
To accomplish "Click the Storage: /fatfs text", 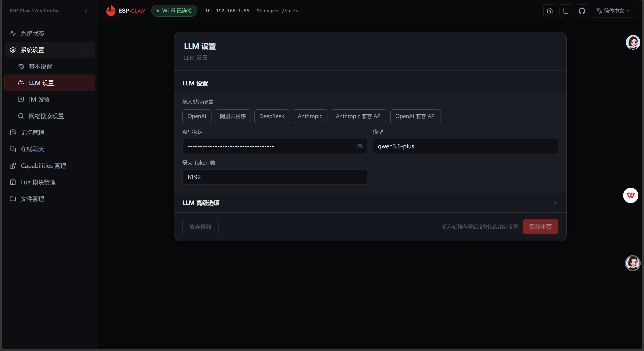I will click(x=278, y=11).
